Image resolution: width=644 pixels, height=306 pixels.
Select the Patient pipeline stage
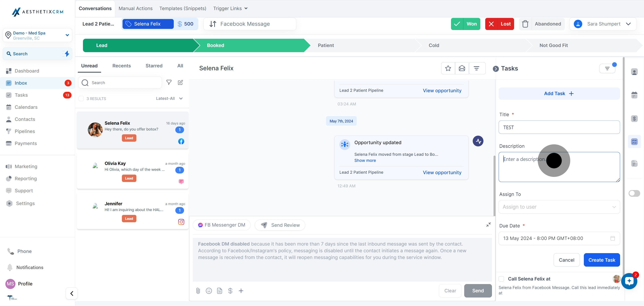pyautogui.click(x=326, y=45)
